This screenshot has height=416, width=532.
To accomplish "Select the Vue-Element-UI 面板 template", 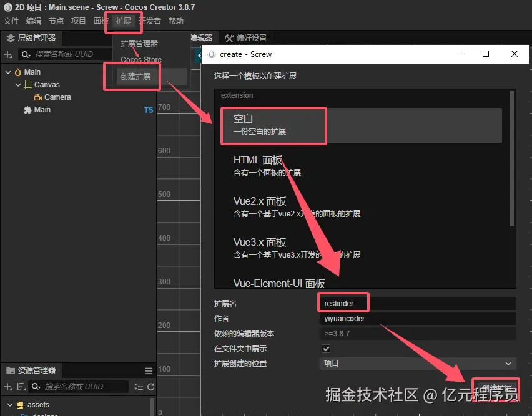I will 362,281.
